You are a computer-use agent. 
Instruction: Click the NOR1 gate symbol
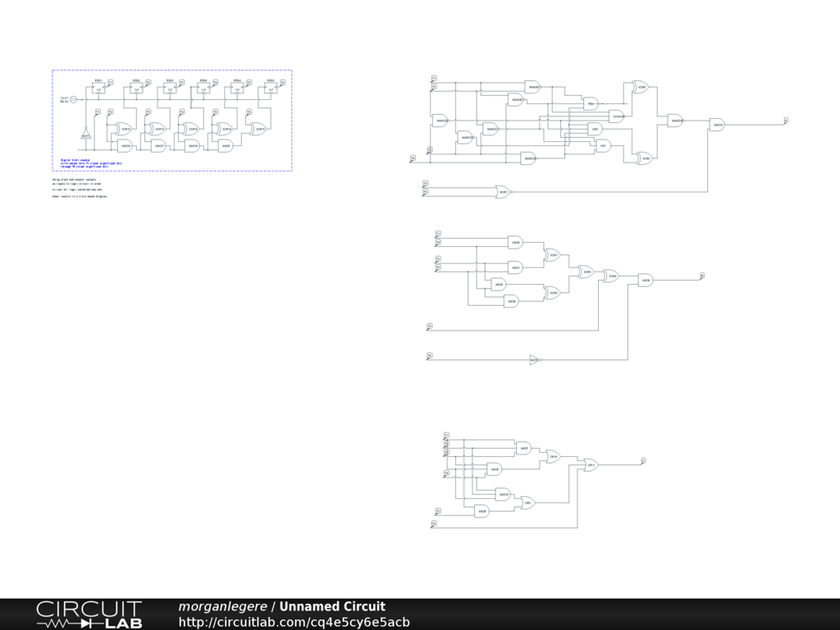pyautogui.click(x=503, y=192)
